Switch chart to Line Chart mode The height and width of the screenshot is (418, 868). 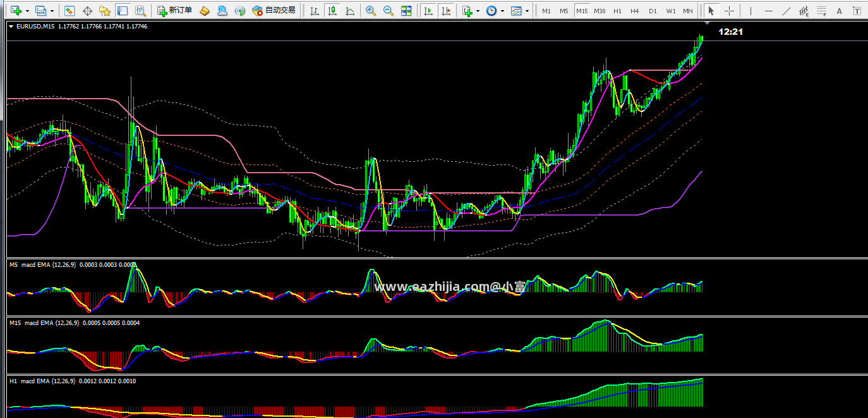point(349,11)
